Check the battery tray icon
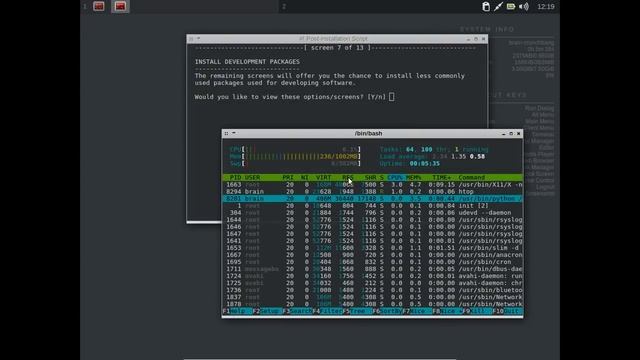The width and height of the screenshot is (640, 360). click(511, 7)
